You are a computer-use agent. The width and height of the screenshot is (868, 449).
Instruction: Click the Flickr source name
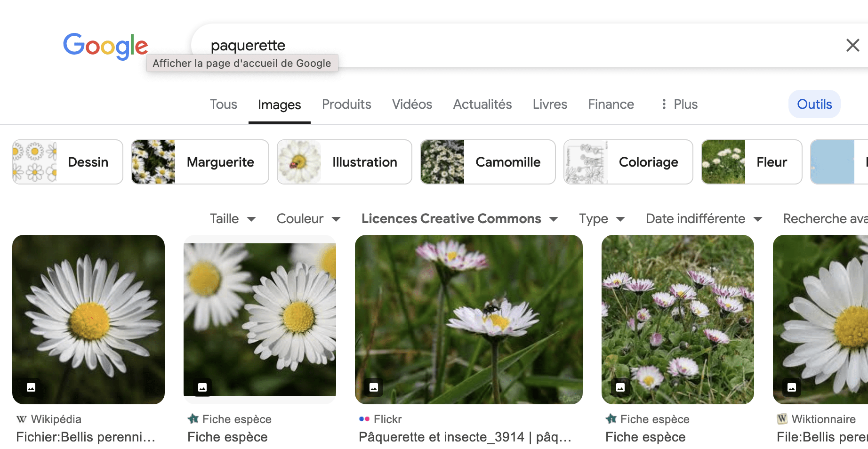click(388, 419)
